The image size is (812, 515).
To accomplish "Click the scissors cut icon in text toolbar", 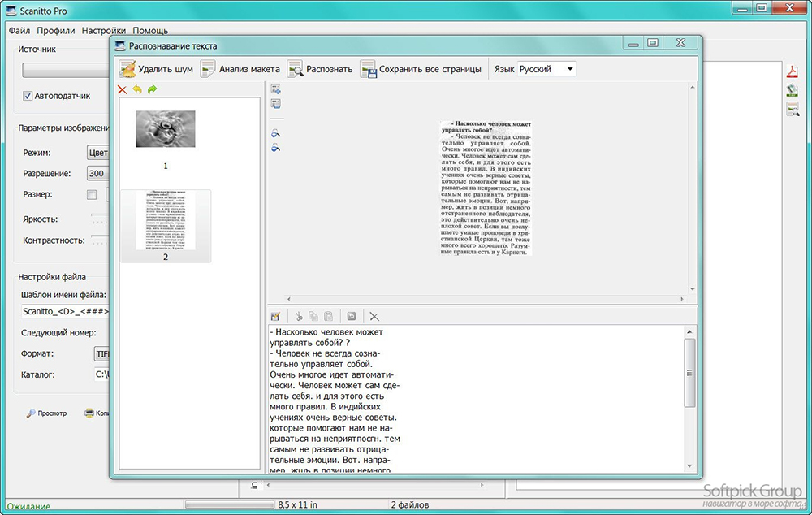I will point(299,316).
